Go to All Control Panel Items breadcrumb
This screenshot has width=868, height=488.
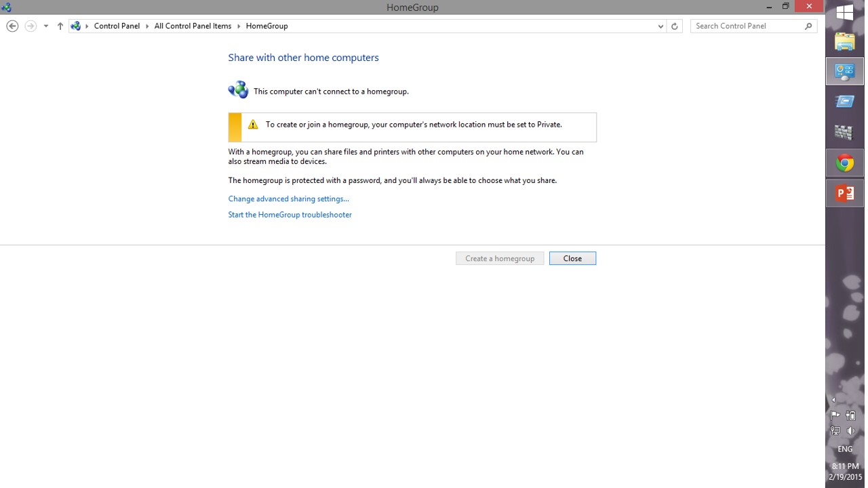193,26
